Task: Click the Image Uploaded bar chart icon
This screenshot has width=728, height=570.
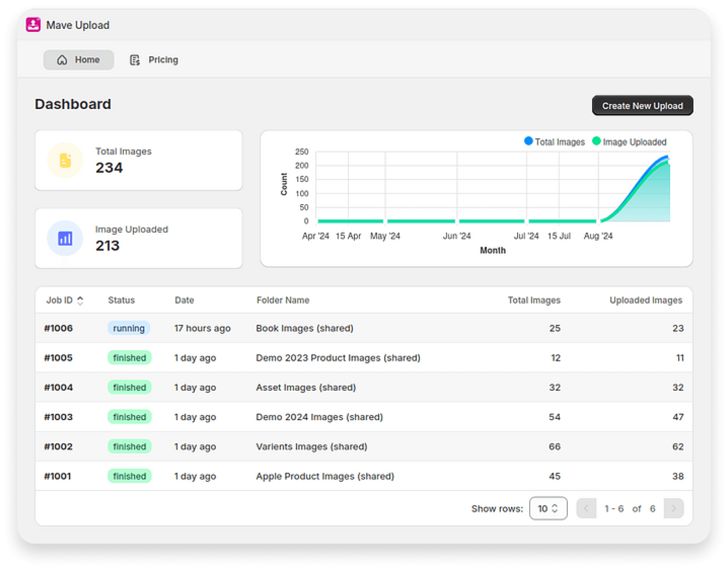Action: pyautogui.click(x=65, y=238)
